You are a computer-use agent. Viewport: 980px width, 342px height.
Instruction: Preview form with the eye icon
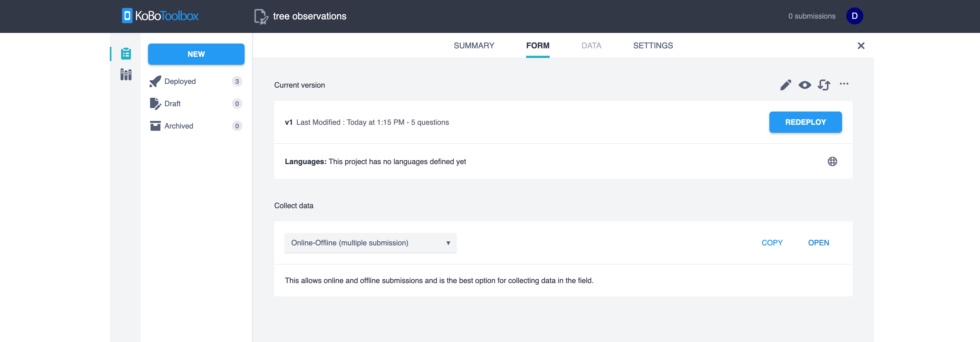coord(805,85)
